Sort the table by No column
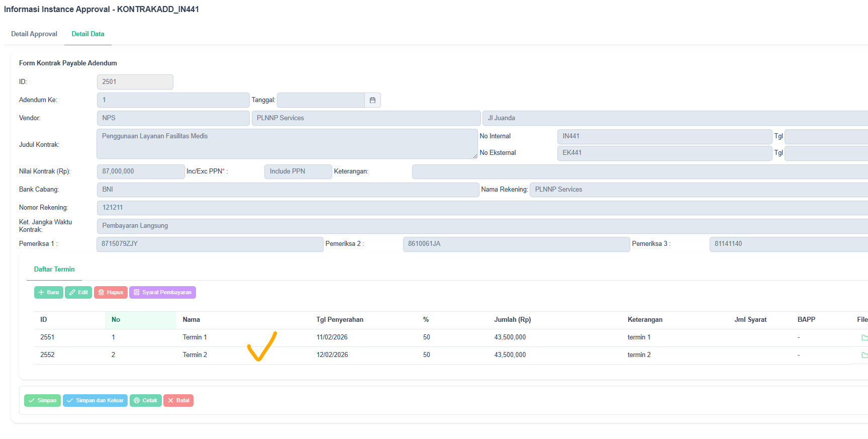This screenshot has width=868, height=439. click(x=116, y=320)
